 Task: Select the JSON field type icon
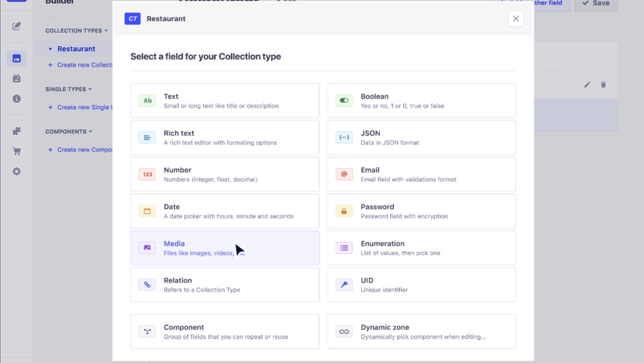[344, 137]
